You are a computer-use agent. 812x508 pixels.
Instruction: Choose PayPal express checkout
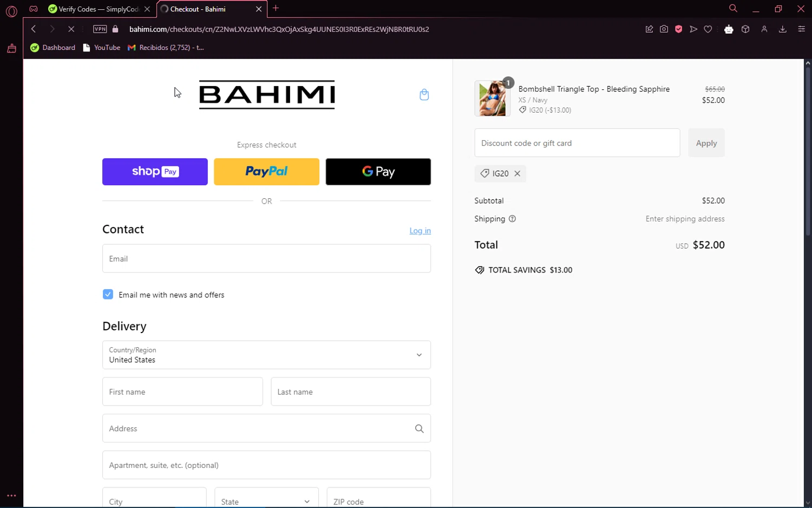(x=266, y=172)
